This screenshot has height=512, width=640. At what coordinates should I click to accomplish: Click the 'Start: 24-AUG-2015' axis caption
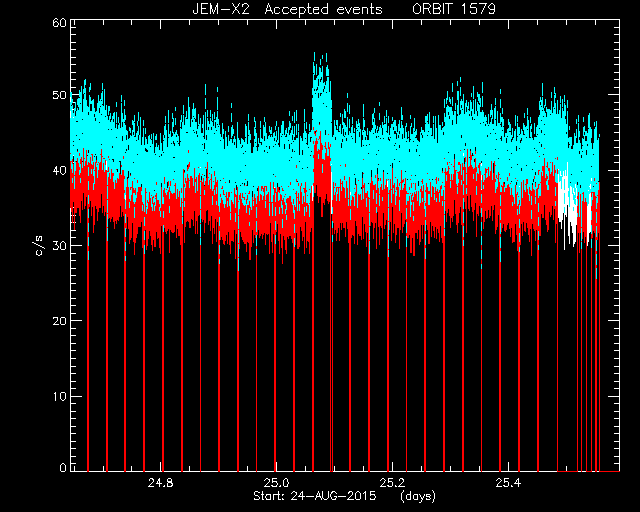[315, 496]
